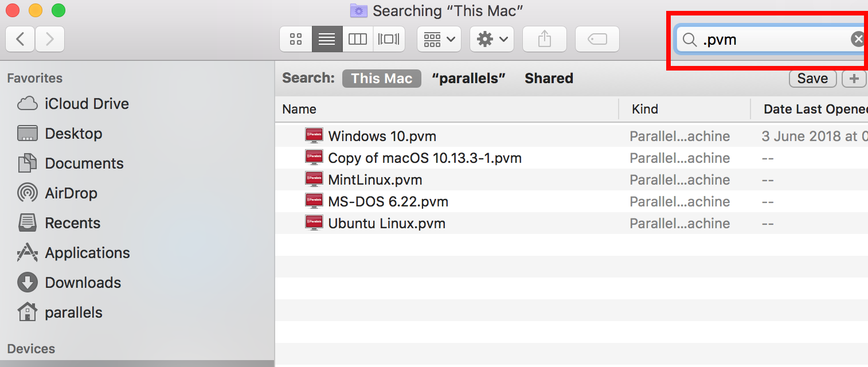Click the Ubuntu Linux.pvm Parallels icon
The width and height of the screenshot is (868, 367).
314,222
